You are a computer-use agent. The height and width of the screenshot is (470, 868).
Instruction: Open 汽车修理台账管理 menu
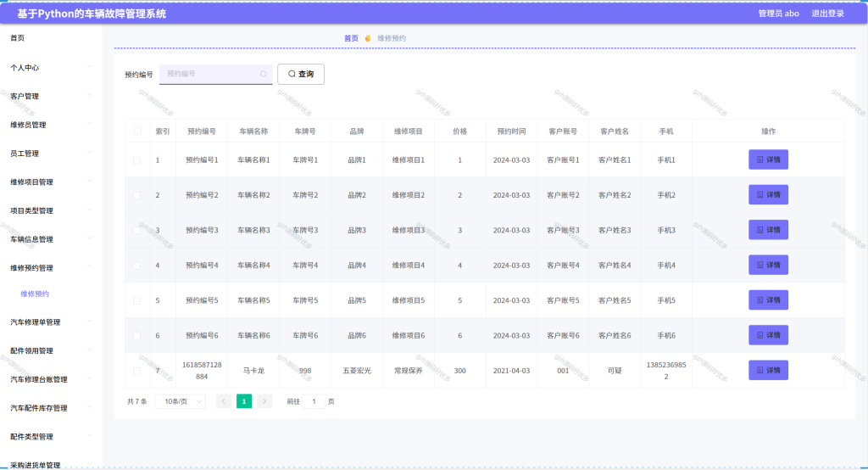pyautogui.click(x=51, y=379)
